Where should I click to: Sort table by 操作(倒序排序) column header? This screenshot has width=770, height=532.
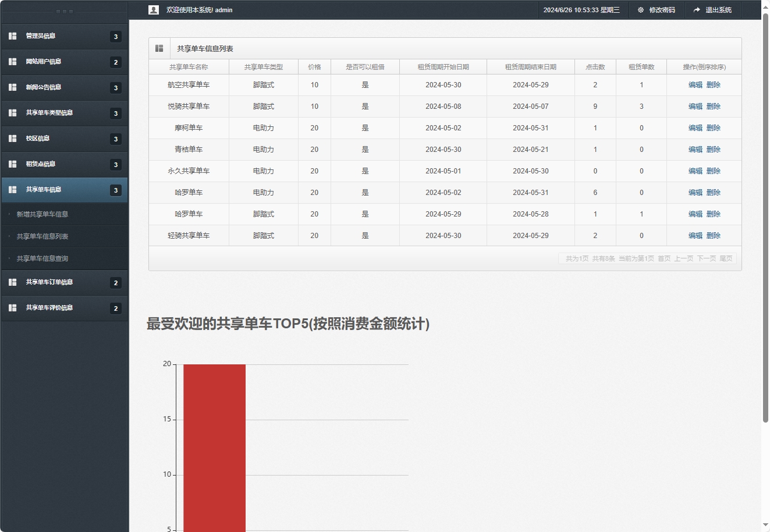click(x=704, y=66)
